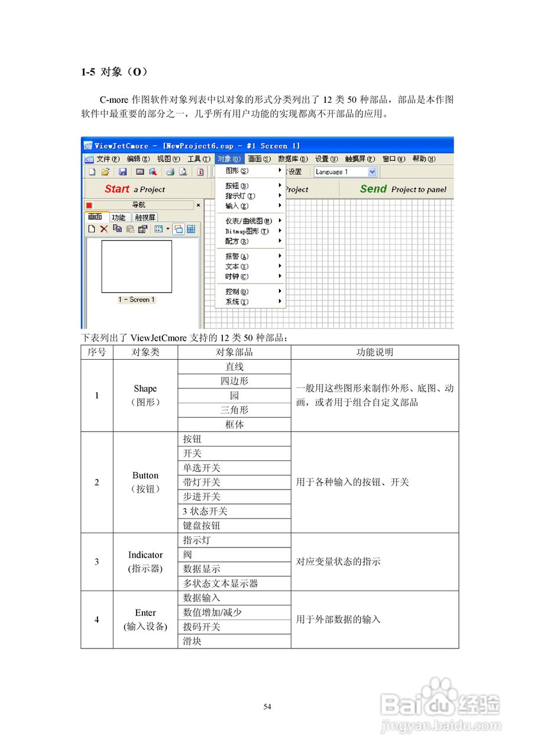Open the Language 1 dropdown list
535x756 pixels.
(x=371, y=171)
